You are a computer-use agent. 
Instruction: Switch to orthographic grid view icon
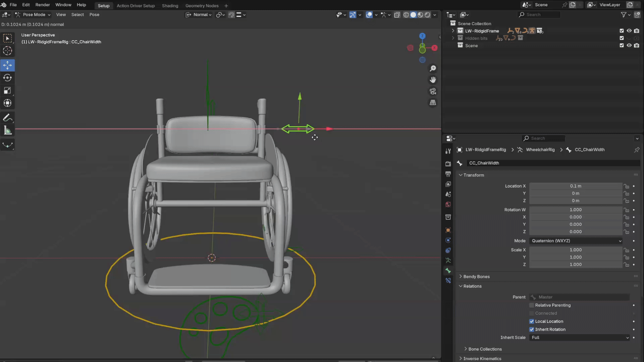[433, 103]
